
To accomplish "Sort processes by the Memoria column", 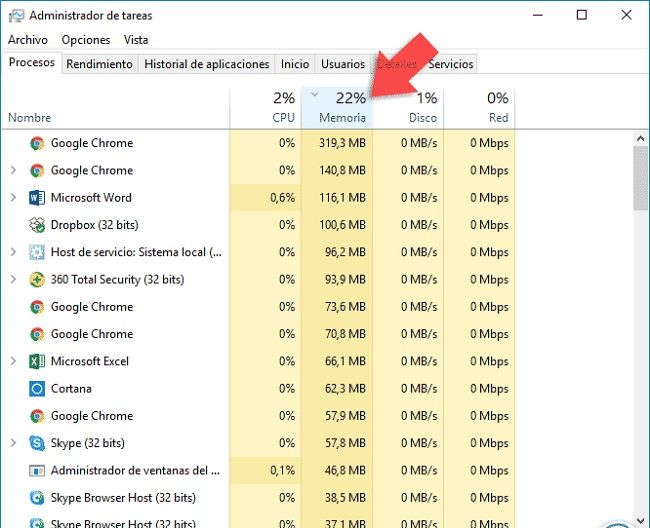I will (337, 108).
